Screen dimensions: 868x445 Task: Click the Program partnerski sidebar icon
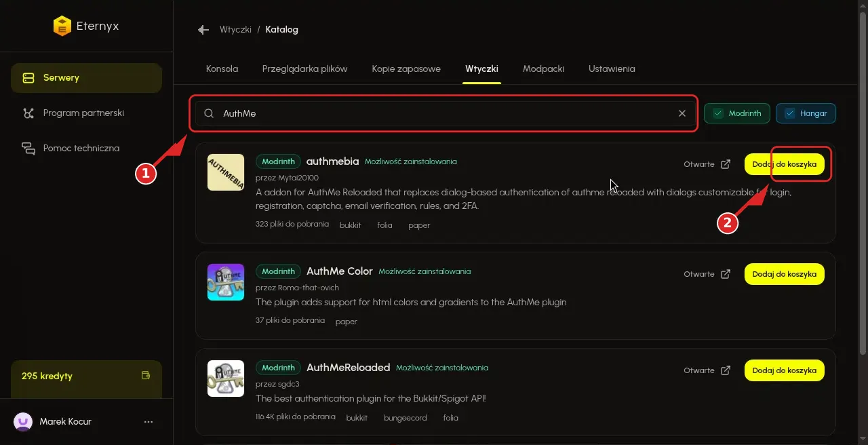(28, 113)
